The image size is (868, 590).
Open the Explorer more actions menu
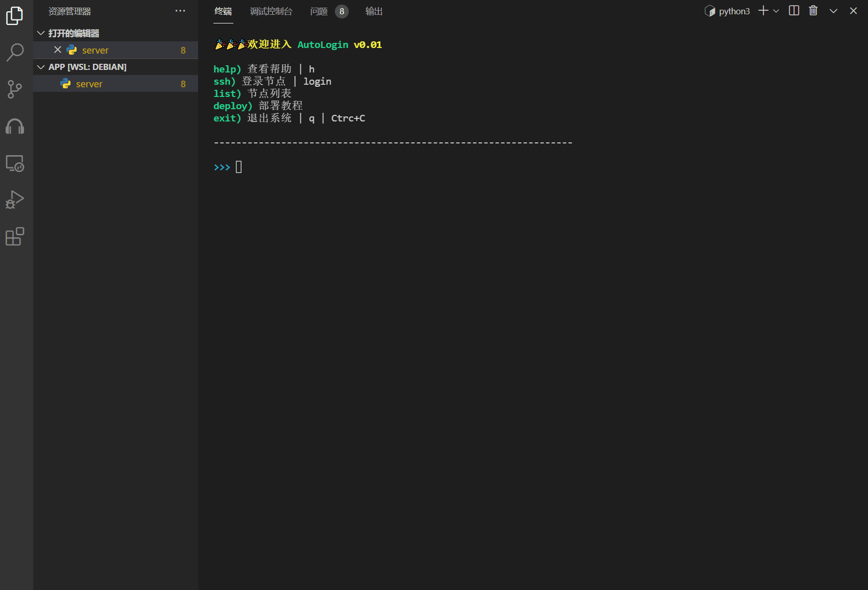(180, 11)
